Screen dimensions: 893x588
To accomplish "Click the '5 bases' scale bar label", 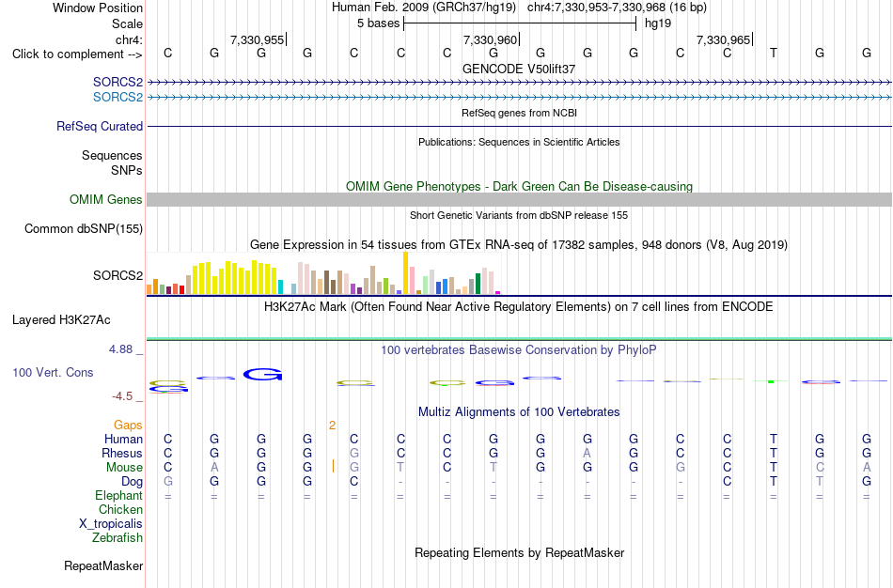I will coord(378,23).
